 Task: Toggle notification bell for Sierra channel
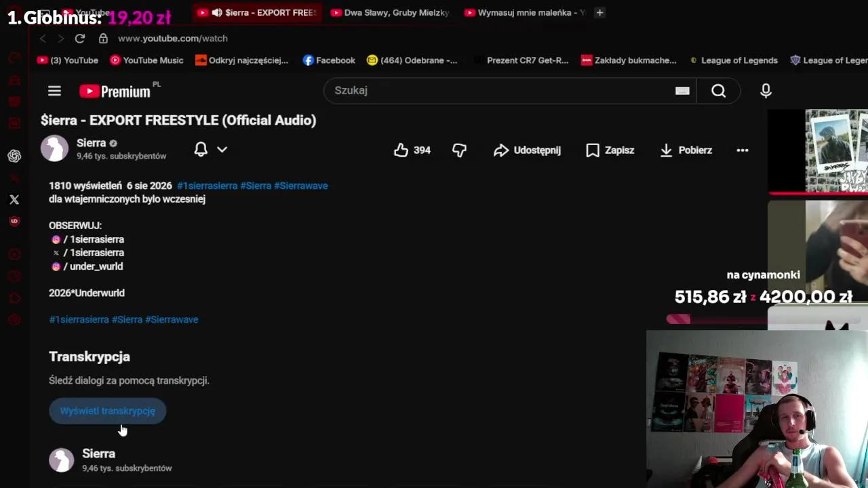click(x=201, y=149)
